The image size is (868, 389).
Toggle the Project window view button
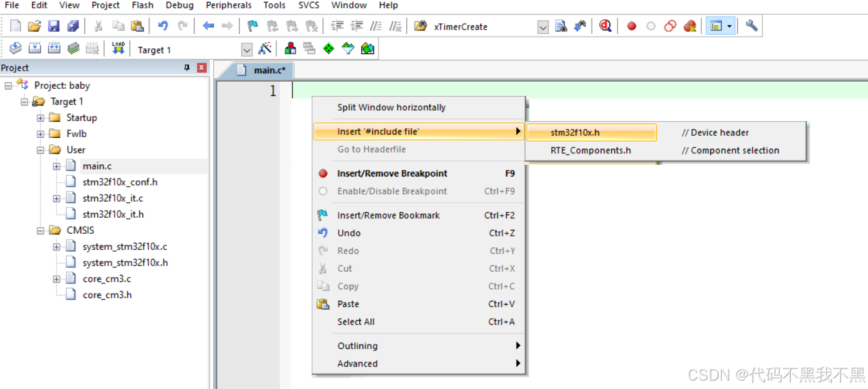(x=715, y=26)
